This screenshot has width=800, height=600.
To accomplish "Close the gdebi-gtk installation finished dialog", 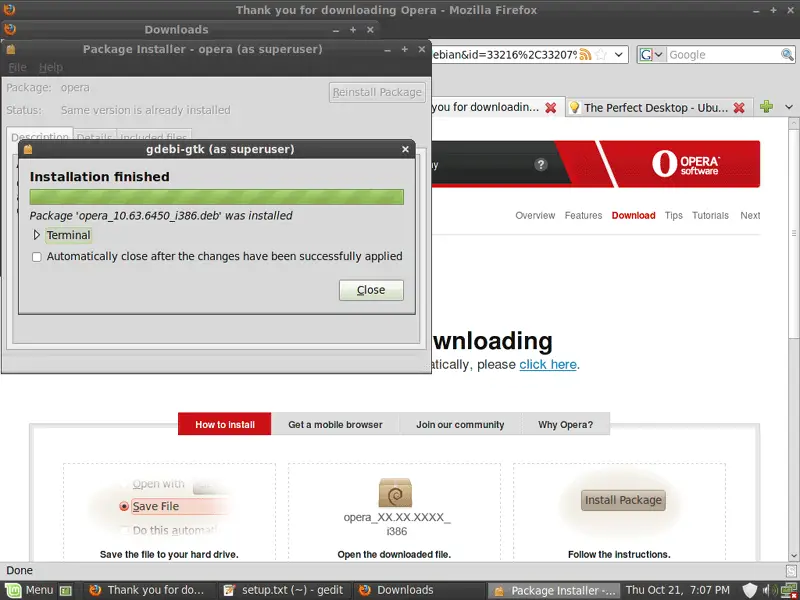I will click(x=371, y=290).
